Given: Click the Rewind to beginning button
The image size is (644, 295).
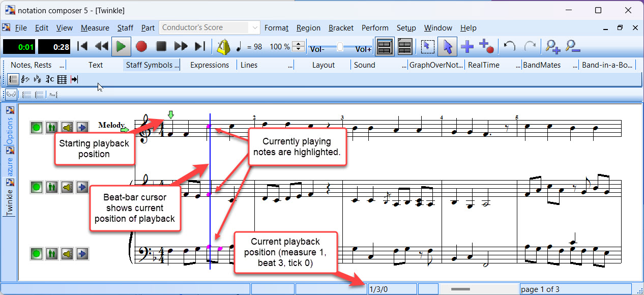Looking at the screenshot, I should point(82,47).
